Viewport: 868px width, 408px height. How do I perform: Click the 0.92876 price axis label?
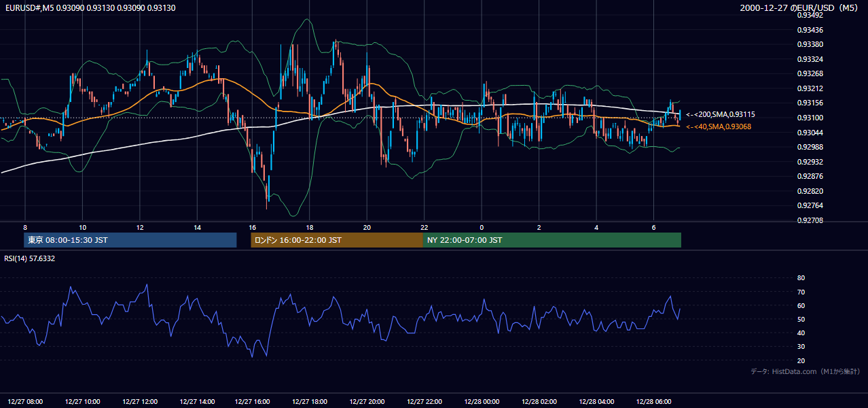pos(810,177)
